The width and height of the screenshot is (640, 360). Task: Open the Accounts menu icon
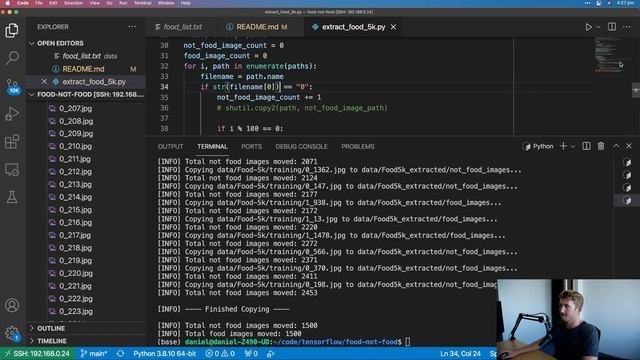[12, 305]
